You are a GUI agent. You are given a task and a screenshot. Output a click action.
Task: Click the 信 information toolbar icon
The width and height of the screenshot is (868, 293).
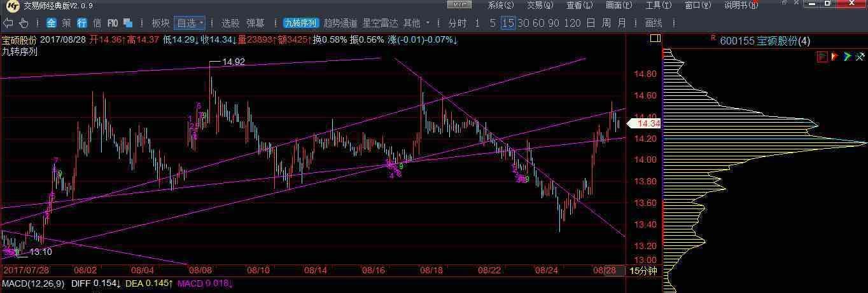pyautogui.click(x=97, y=23)
